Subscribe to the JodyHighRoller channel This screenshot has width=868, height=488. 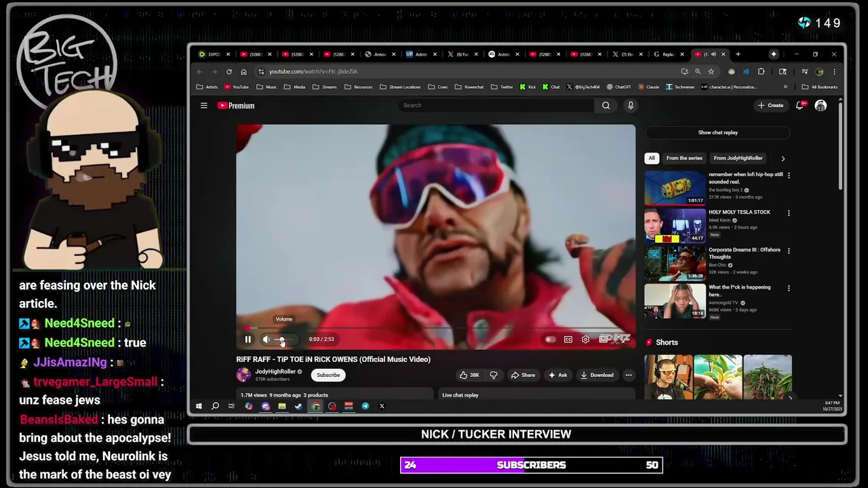click(x=328, y=375)
